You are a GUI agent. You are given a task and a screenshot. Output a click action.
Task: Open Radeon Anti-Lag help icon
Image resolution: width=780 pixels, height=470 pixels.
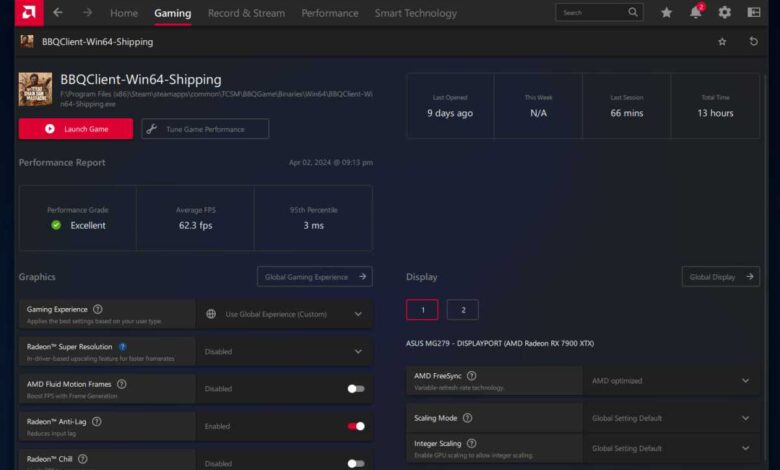97,422
